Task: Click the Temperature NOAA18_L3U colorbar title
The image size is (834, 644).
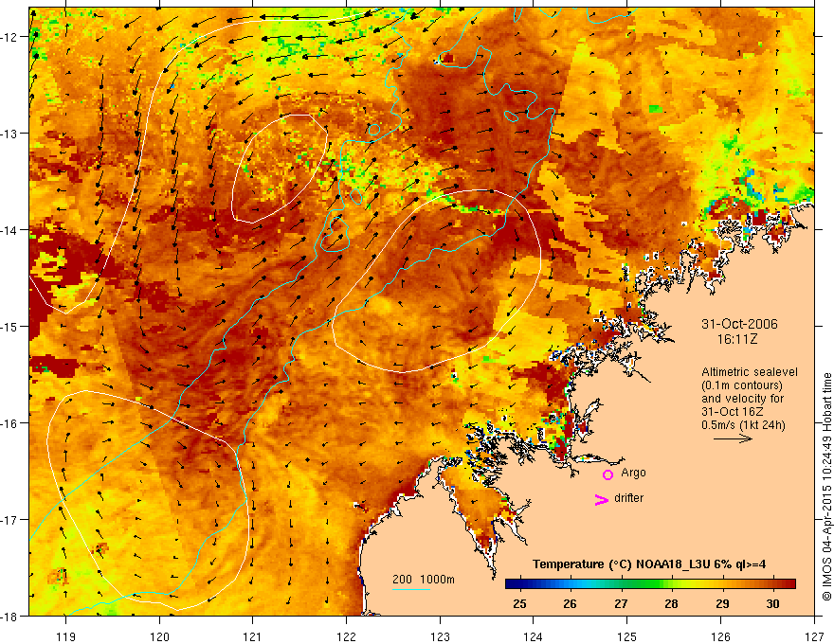Action: [649, 564]
